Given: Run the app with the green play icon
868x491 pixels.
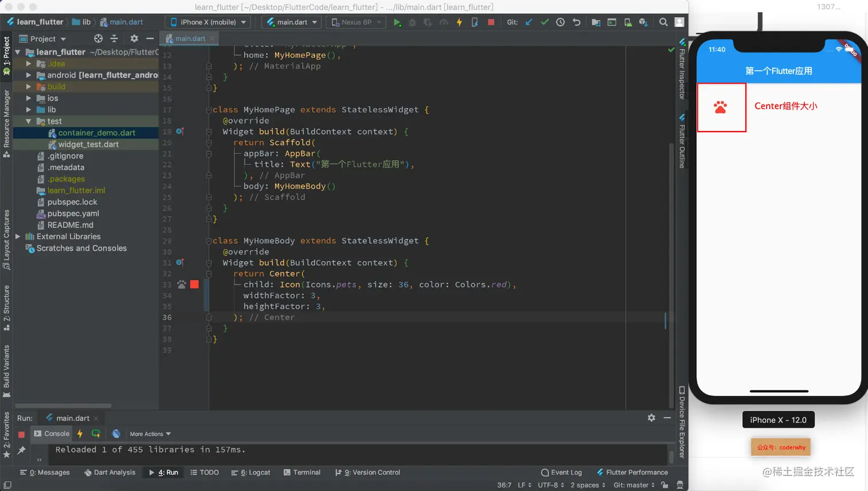Looking at the screenshot, I should click(x=397, y=22).
